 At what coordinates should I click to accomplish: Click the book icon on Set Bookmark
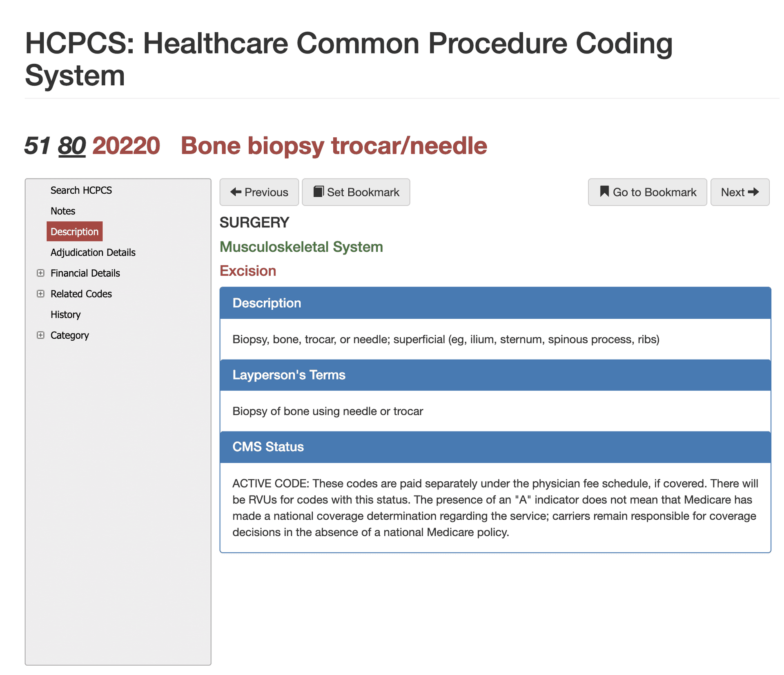[x=318, y=192]
